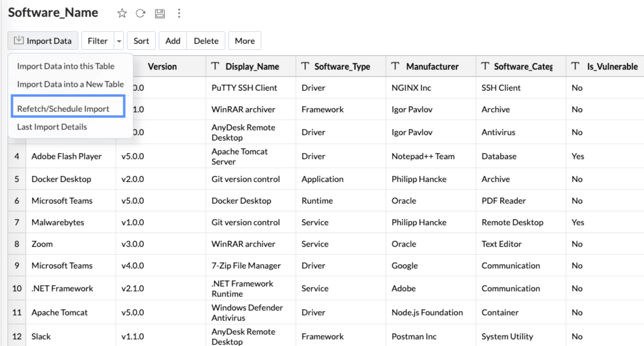Screen dimensions: 644x346
Task: Click the Version column header
Action: pos(162,66)
